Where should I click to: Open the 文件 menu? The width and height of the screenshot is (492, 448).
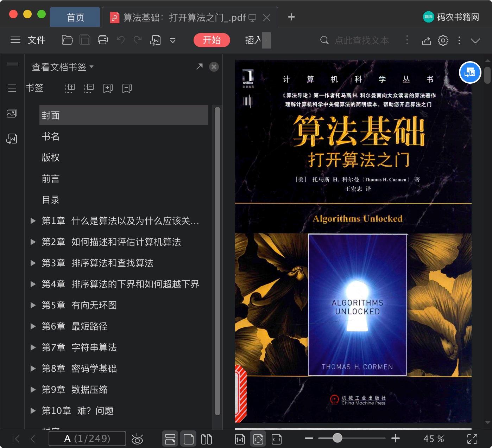[x=37, y=40]
